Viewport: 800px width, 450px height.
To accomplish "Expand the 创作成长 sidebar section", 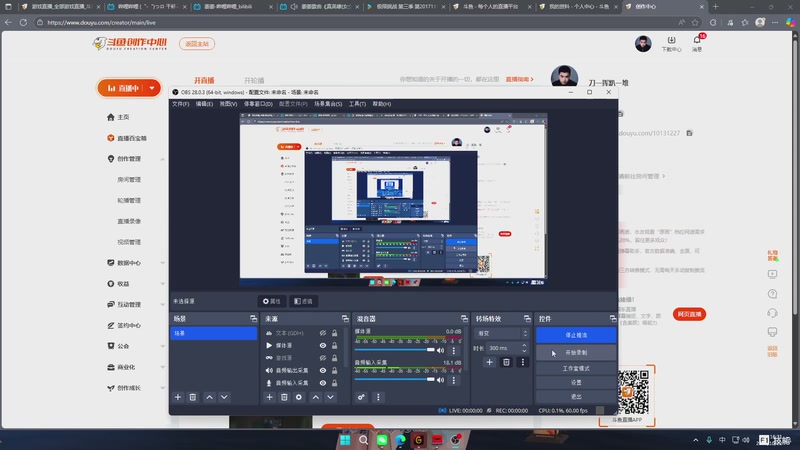I will pos(163,388).
